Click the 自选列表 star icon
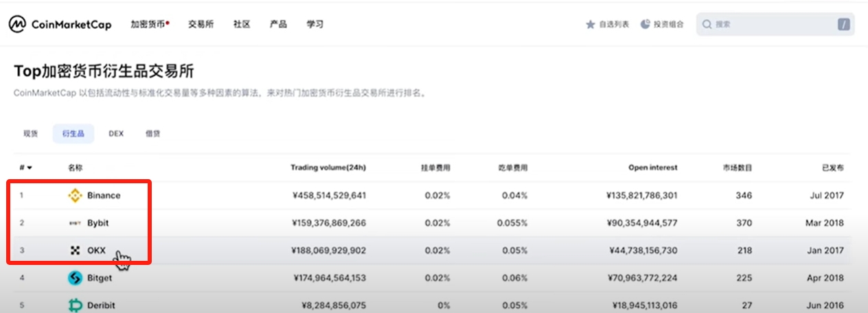This screenshot has height=313, width=868. [x=590, y=24]
